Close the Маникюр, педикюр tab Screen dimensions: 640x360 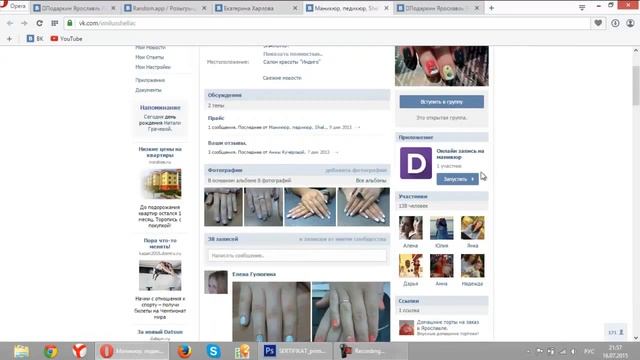[386, 8]
